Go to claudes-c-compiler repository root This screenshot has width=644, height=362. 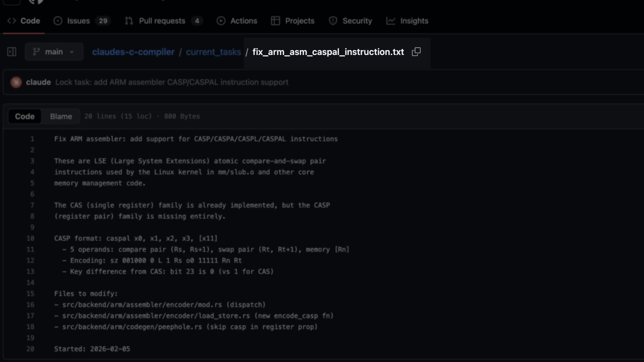point(133,52)
